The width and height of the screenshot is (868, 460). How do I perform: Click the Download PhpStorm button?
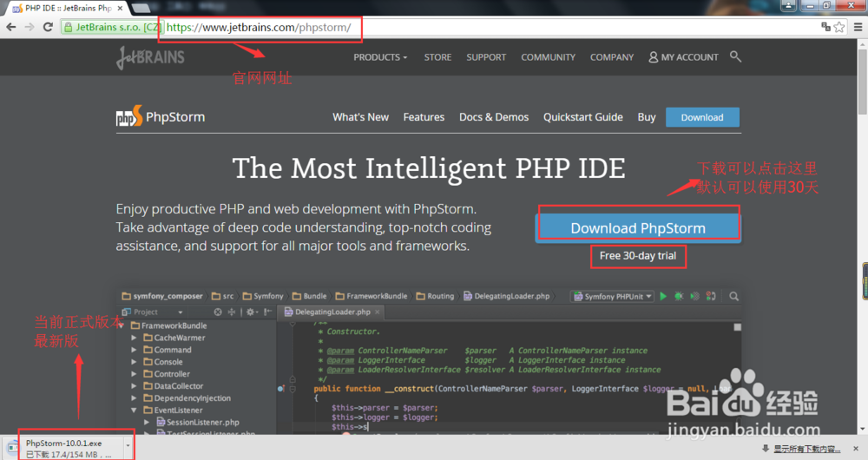638,228
